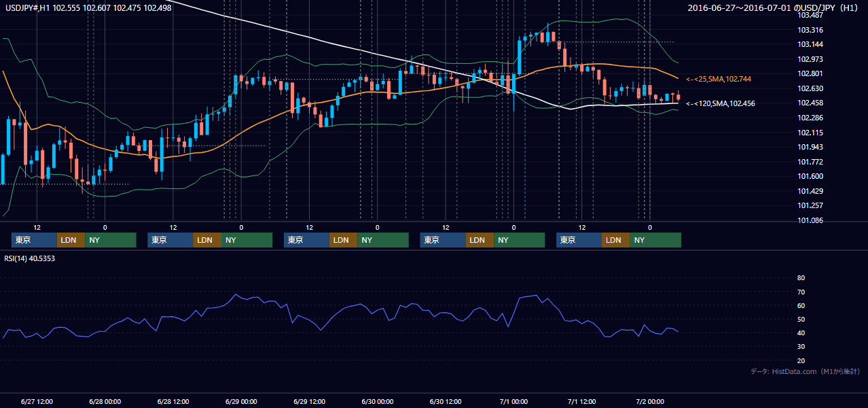Click the leftmost 東京 session block

[34, 240]
